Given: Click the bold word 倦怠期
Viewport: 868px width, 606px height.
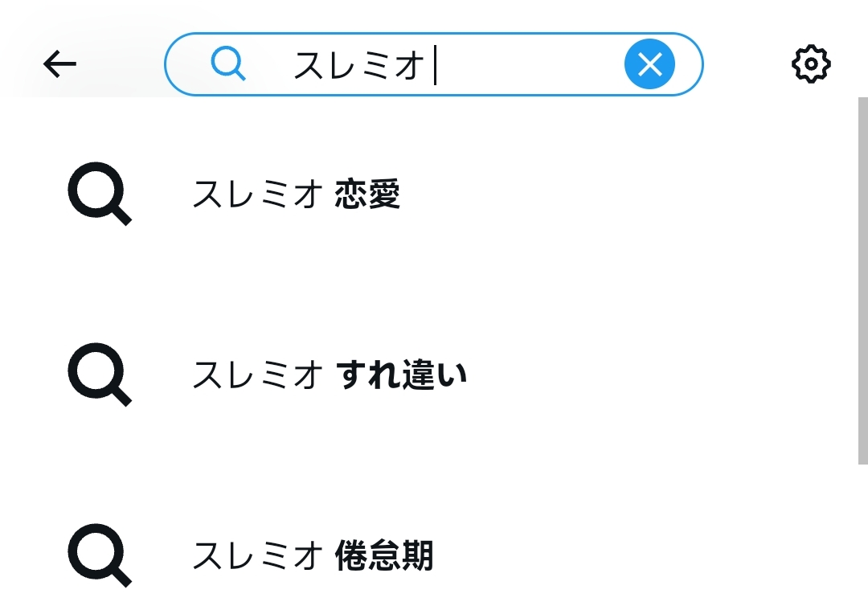Looking at the screenshot, I should [384, 555].
